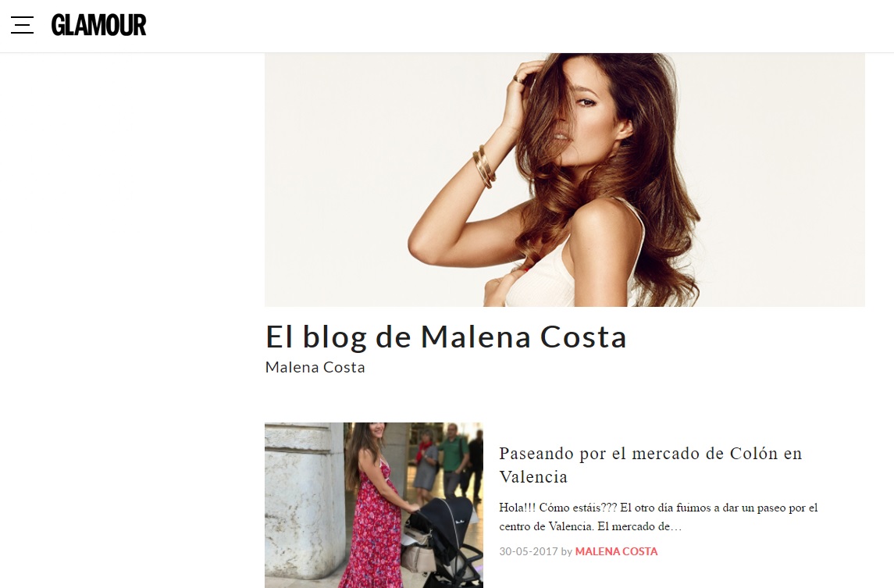This screenshot has height=588, width=894.
Task: Open the Malena Costa hero banner photo
Action: click(565, 180)
